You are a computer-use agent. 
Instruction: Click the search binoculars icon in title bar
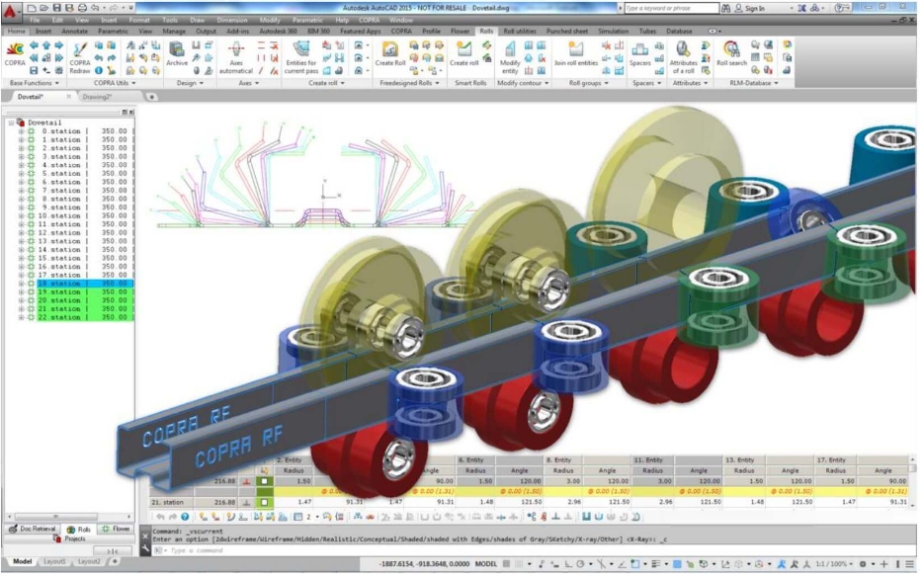(726, 8)
